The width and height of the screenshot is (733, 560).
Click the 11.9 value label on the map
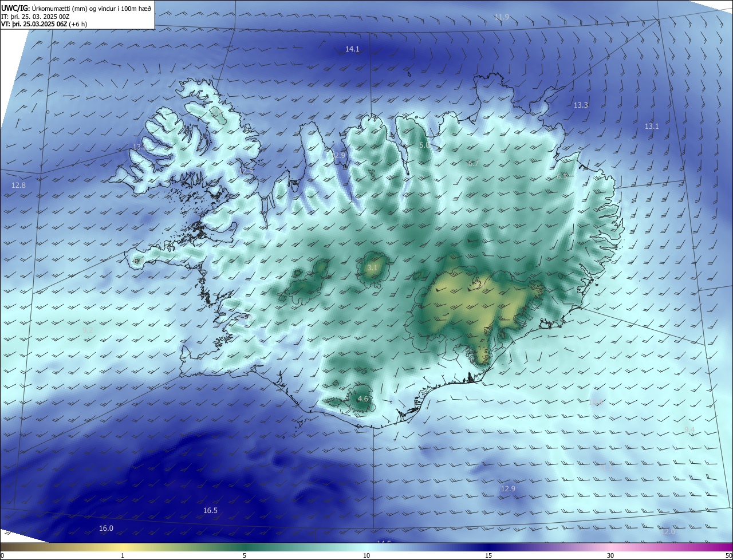[502, 17]
